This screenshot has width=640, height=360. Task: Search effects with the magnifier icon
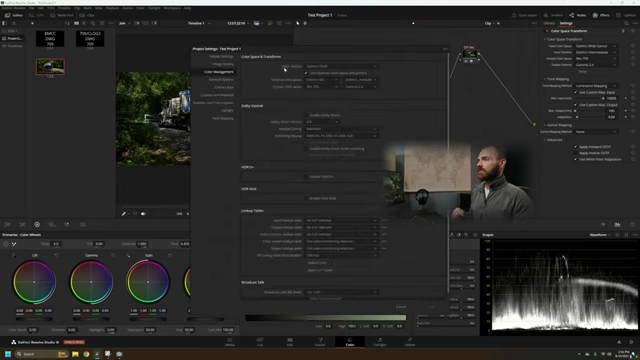626,23
